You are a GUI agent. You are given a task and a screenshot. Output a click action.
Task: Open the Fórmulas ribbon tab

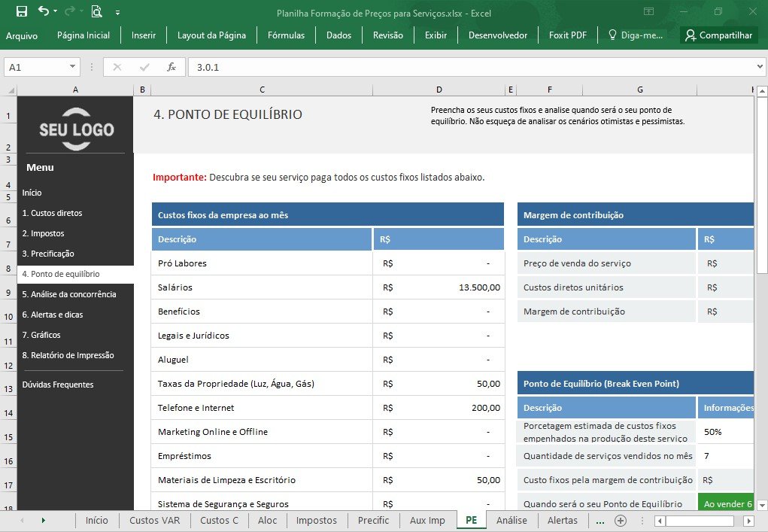[286, 35]
